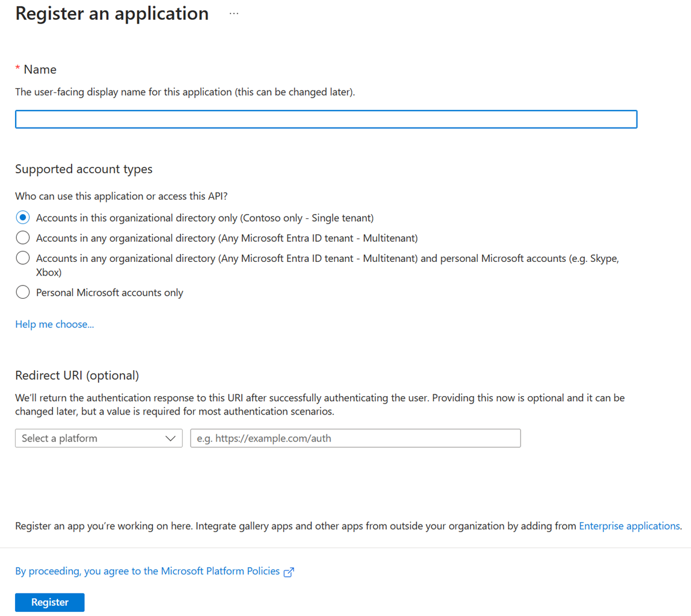Viewport: 691px width, 616px height.
Task: Click the ellipsis beside "Register an application" heading
Action: 234,13
